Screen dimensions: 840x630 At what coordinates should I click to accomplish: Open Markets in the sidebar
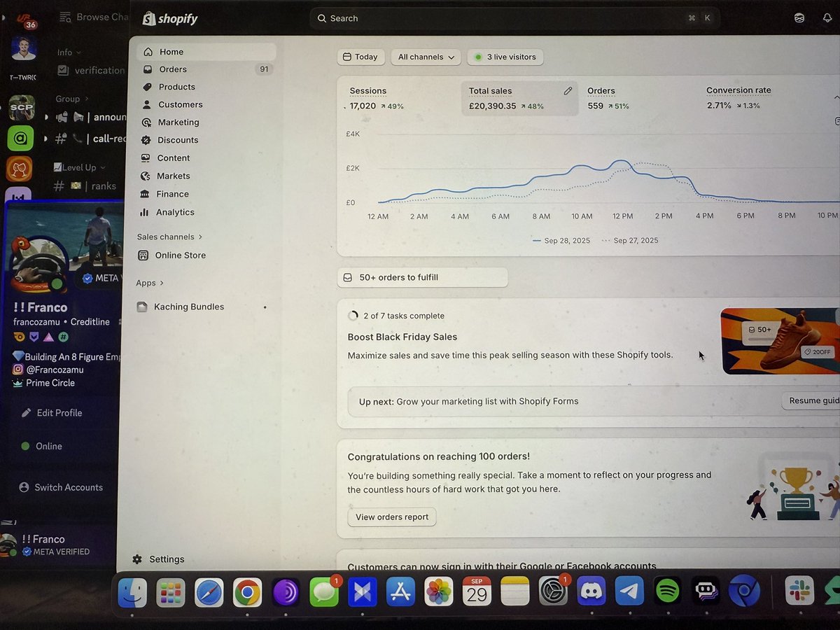173,176
